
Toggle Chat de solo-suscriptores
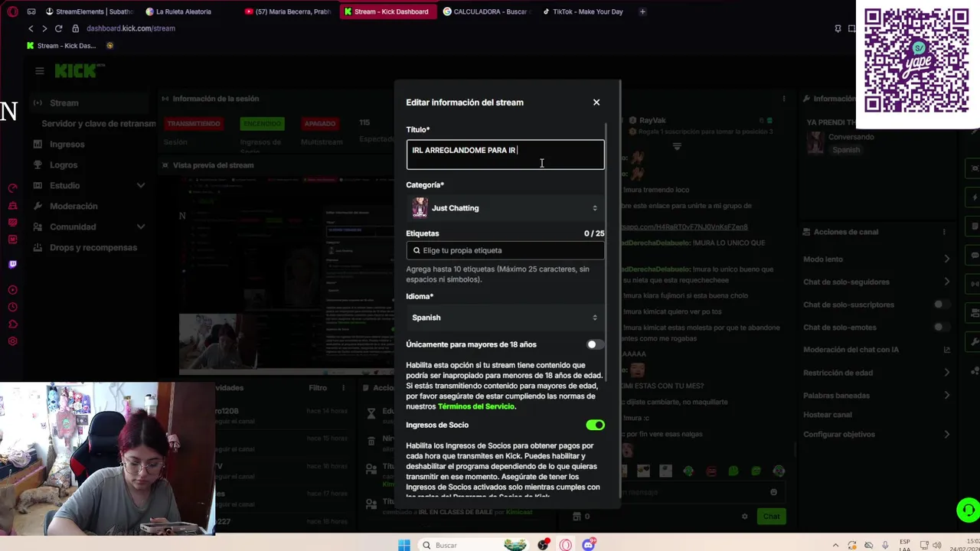(941, 305)
